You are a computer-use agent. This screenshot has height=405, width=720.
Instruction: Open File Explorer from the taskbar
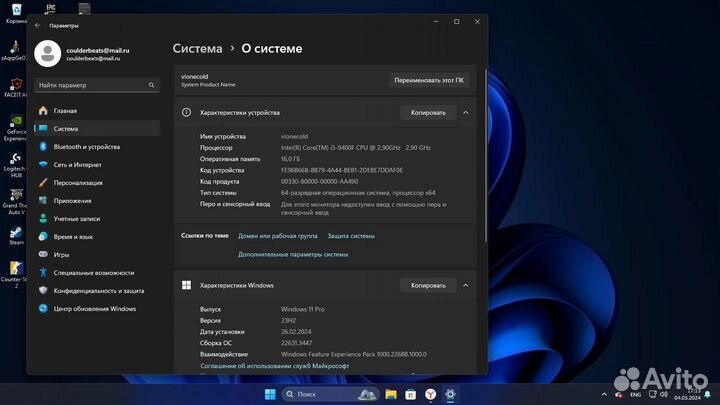click(391, 394)
